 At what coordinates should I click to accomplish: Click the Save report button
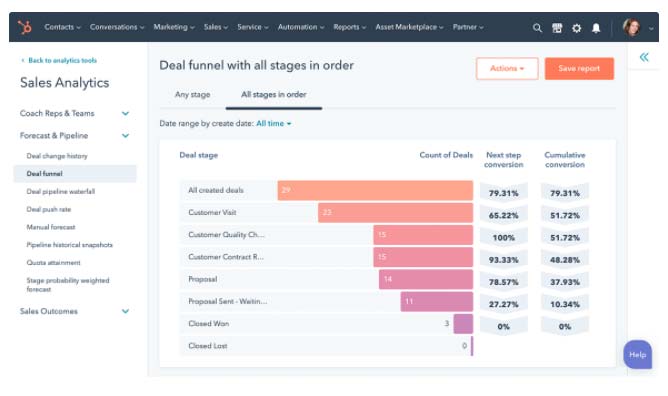[579, 69]
